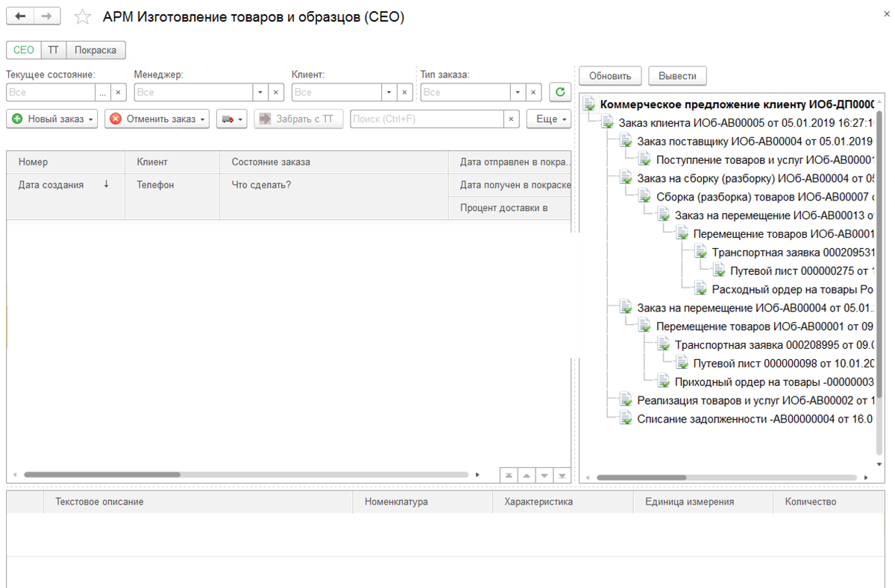
Task: Jump to last row with bottom arrow
Action: tap(562, 475)
